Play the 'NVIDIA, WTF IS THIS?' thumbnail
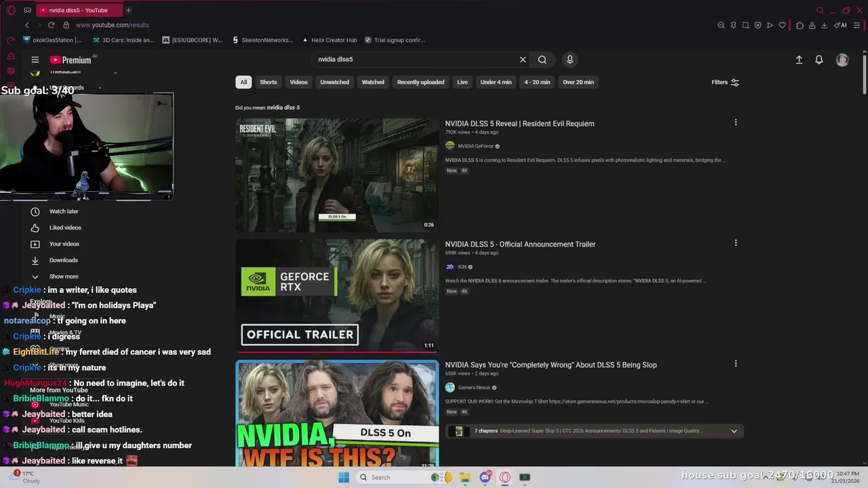 coord(337,413)
